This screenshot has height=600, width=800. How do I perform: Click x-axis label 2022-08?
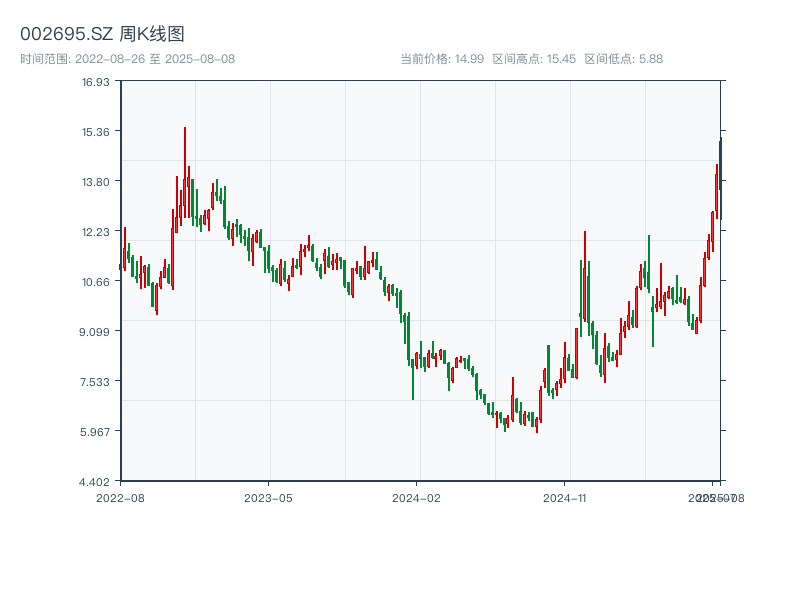(120, 498)
